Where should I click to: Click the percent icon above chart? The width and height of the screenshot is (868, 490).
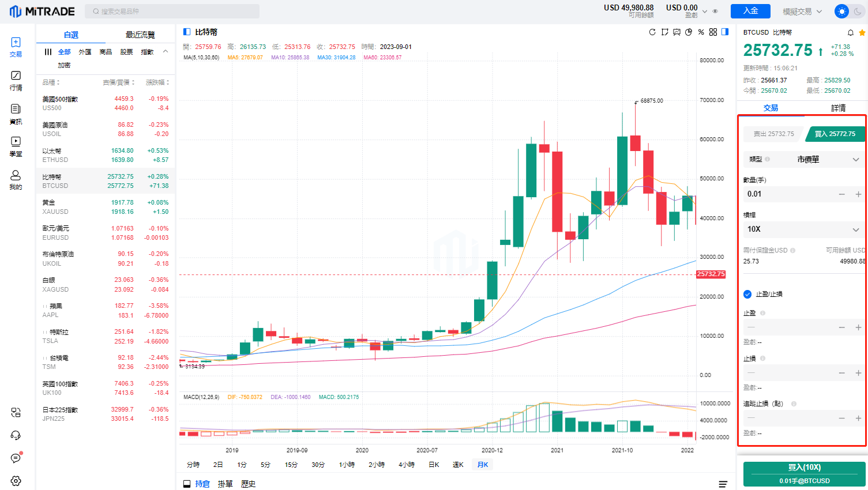(701, 32)
